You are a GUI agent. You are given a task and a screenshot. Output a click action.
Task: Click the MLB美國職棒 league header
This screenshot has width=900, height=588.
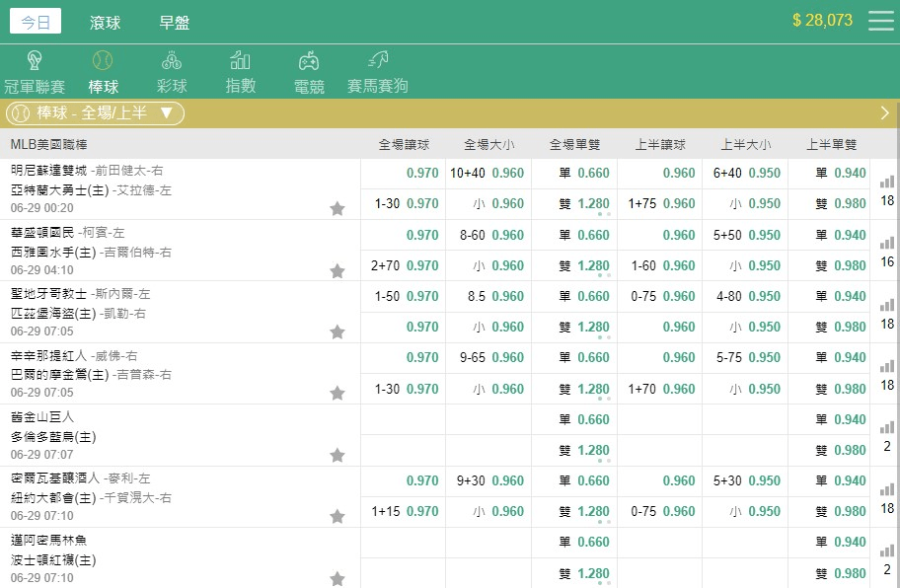click(48, 145)
